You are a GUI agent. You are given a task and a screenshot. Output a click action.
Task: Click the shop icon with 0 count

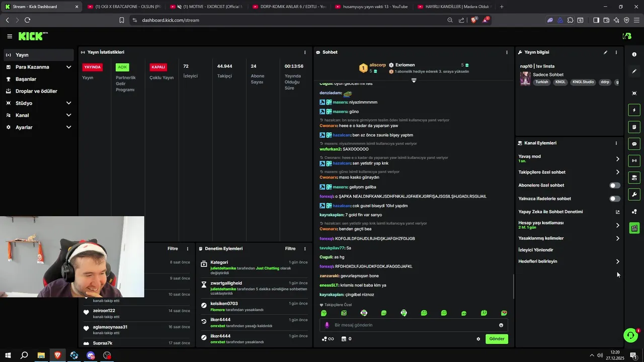(346, 339)
